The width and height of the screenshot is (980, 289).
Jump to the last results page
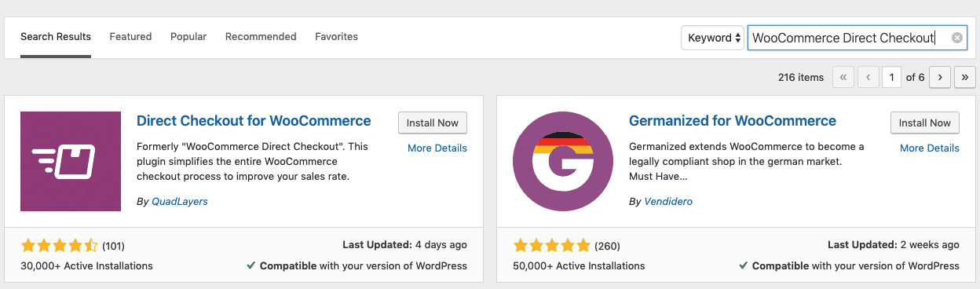(x=965, y=77)
